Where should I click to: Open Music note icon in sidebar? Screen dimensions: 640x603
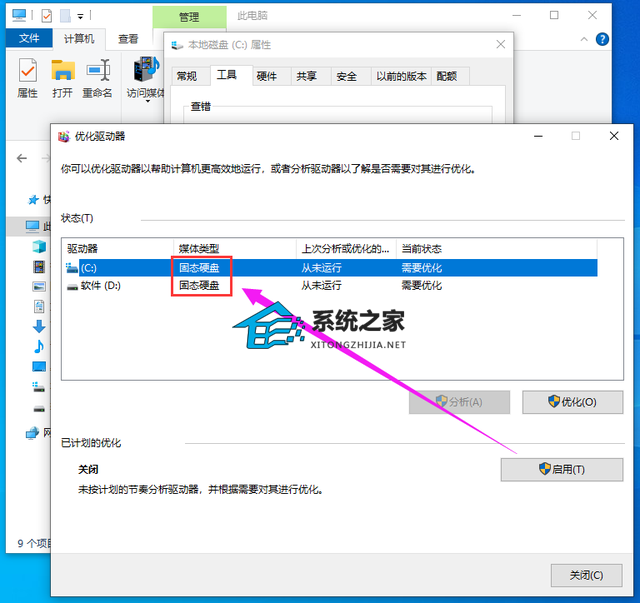[x=39, y=346]
